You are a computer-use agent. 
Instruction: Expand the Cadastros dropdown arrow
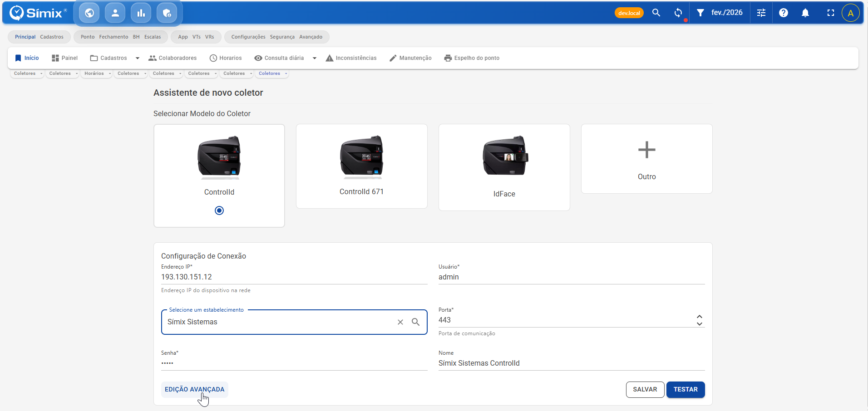tap(138, 58)
